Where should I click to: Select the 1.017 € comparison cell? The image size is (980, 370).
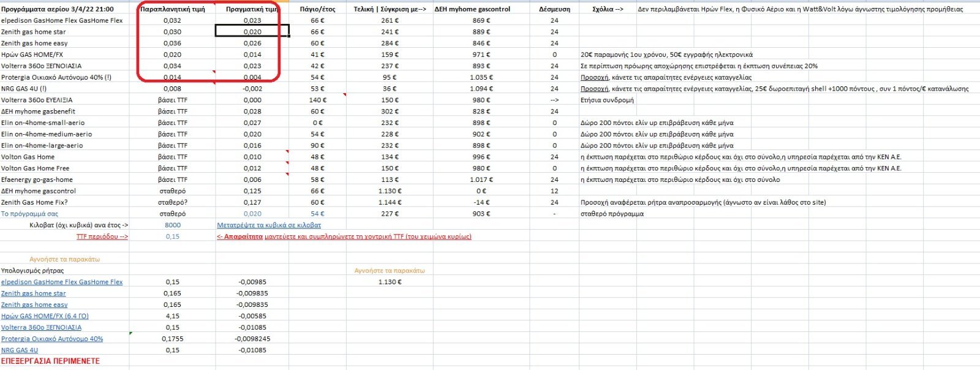pyautogui.click(x=481, y=179)
